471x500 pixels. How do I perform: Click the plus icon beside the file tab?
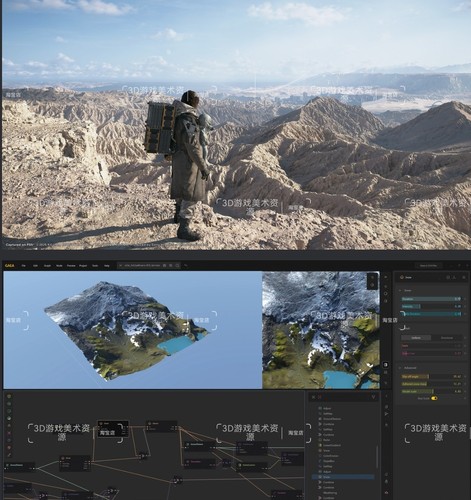(186, 266)
